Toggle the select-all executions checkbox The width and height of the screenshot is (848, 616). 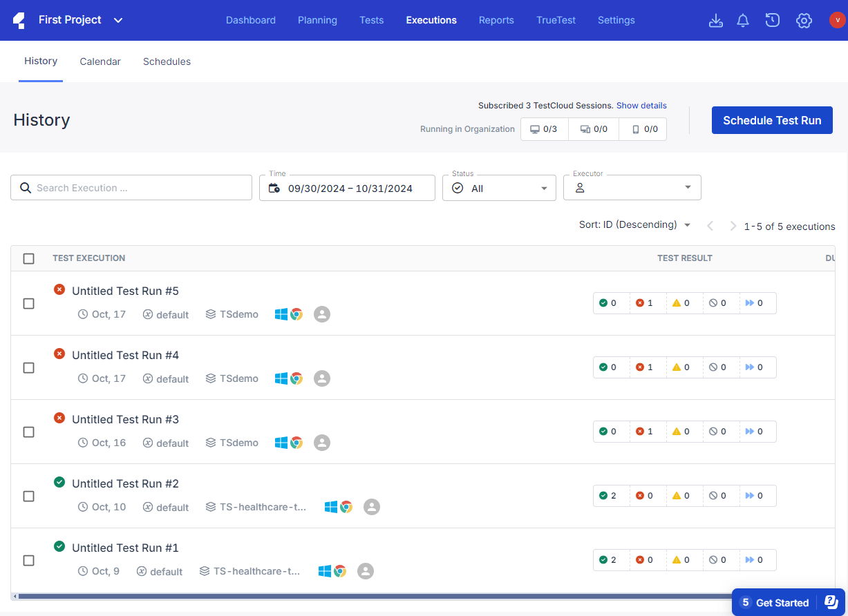(28, 258)
